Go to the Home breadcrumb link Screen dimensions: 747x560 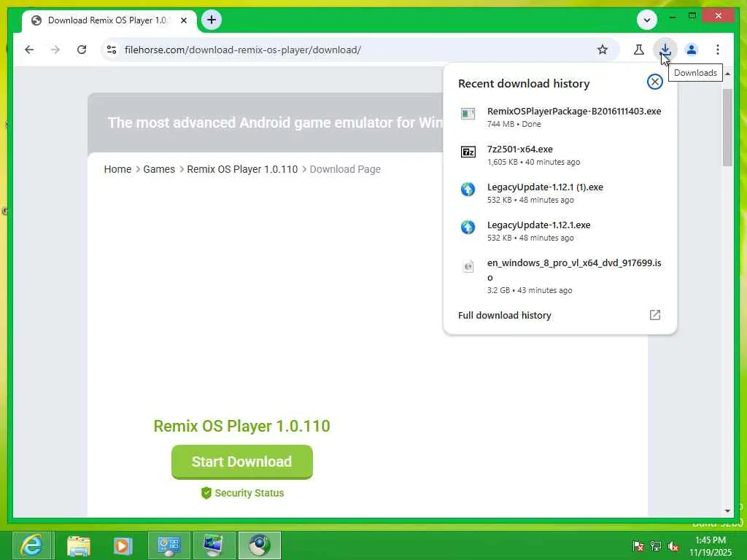coord(117,169)
